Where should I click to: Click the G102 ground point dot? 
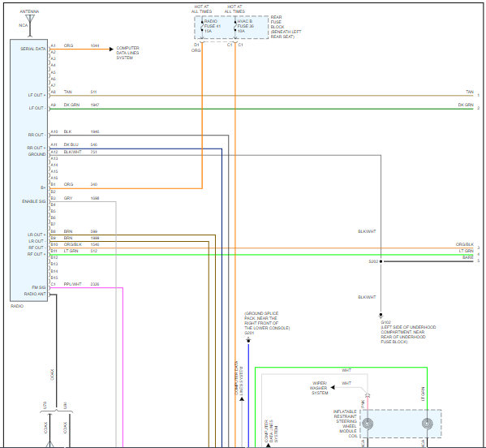tap(381, 315)
